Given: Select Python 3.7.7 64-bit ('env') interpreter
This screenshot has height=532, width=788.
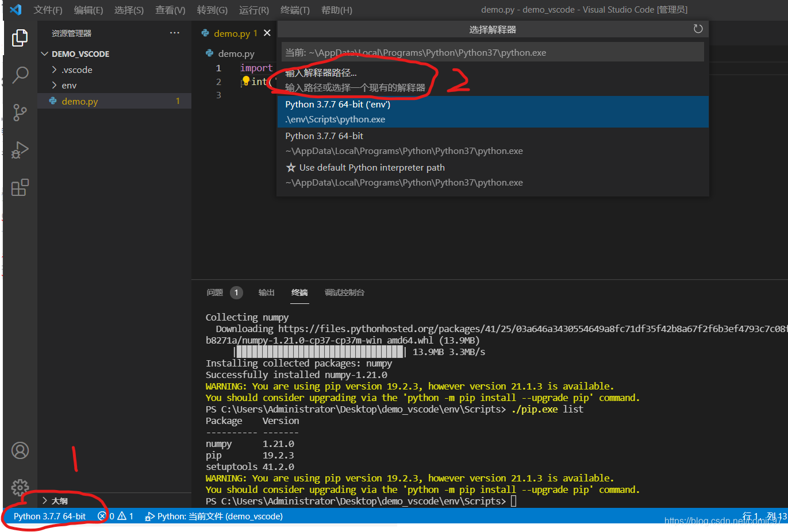Looking at the screenshot, I should (493, 111).
